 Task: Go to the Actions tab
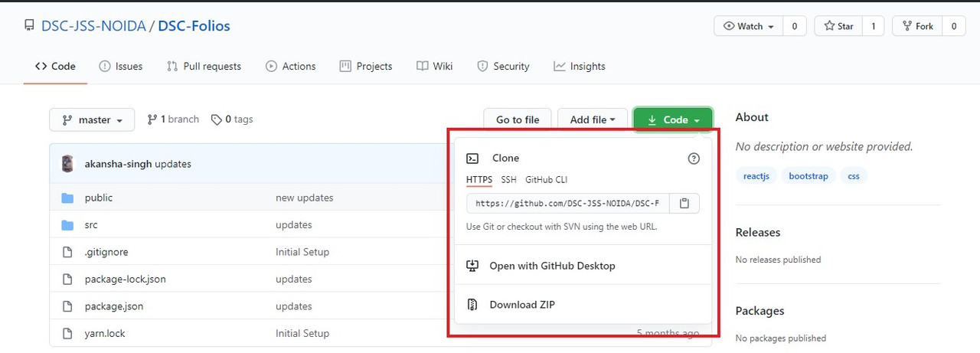(x=290, y=67)
